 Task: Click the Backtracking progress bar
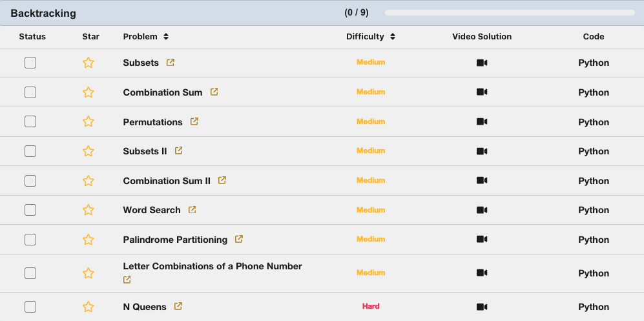[x=510, y=12]
